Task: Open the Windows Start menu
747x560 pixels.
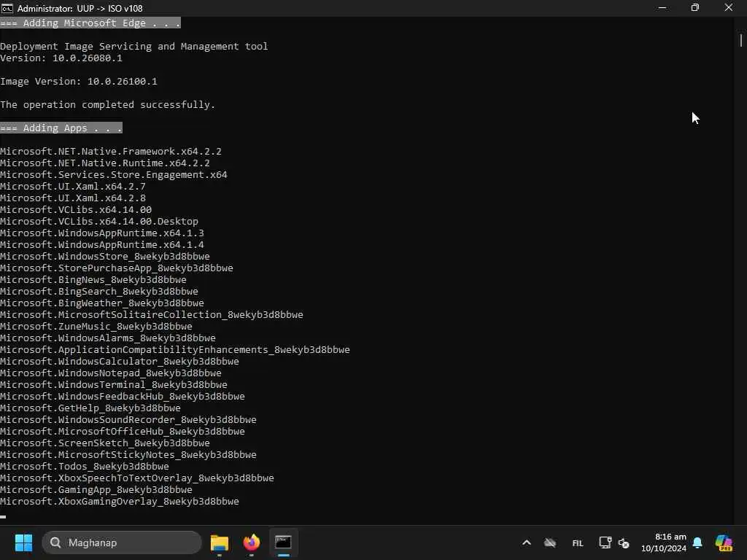Action: (x=23, y=542)
